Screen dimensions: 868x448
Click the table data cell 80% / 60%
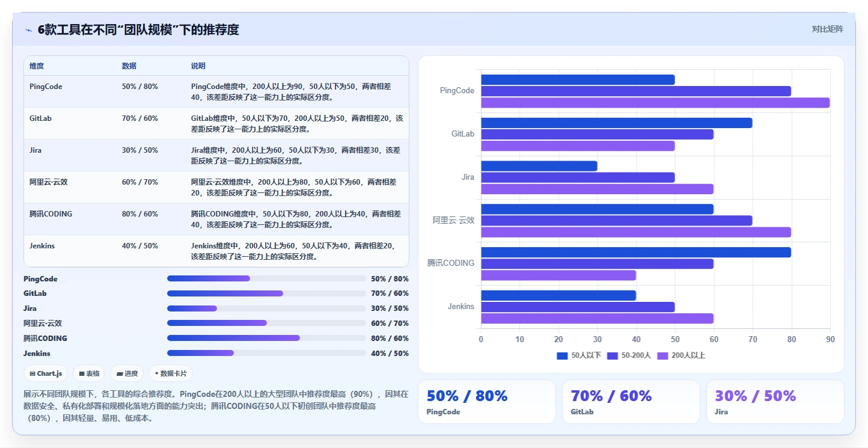tap(140, 214)
